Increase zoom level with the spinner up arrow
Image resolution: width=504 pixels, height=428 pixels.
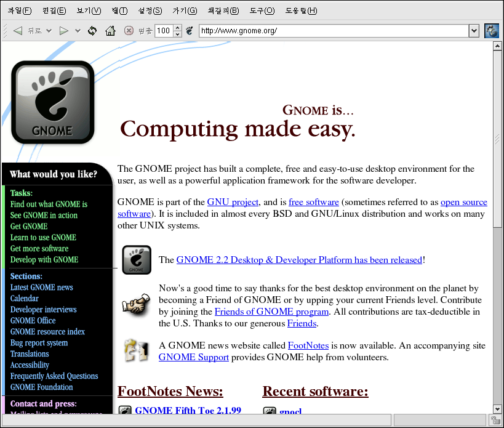(178, 28)
